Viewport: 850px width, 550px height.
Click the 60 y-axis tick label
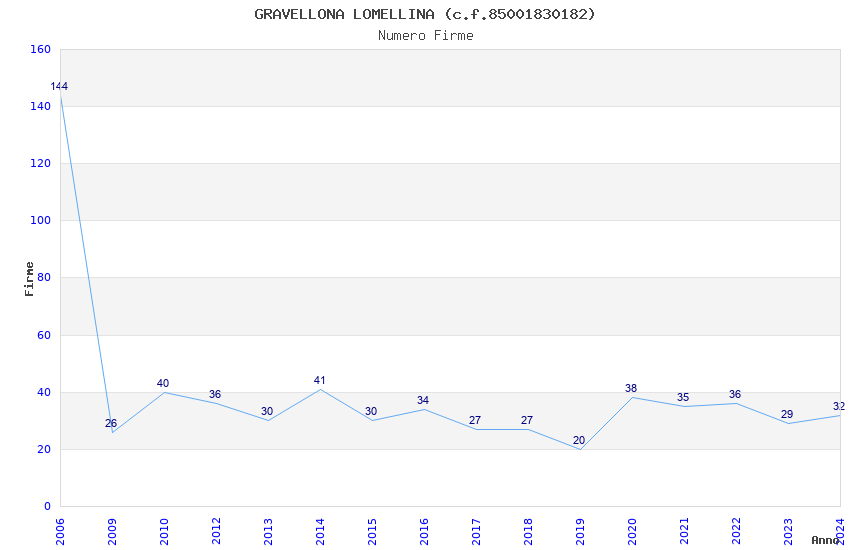[44, 335]
